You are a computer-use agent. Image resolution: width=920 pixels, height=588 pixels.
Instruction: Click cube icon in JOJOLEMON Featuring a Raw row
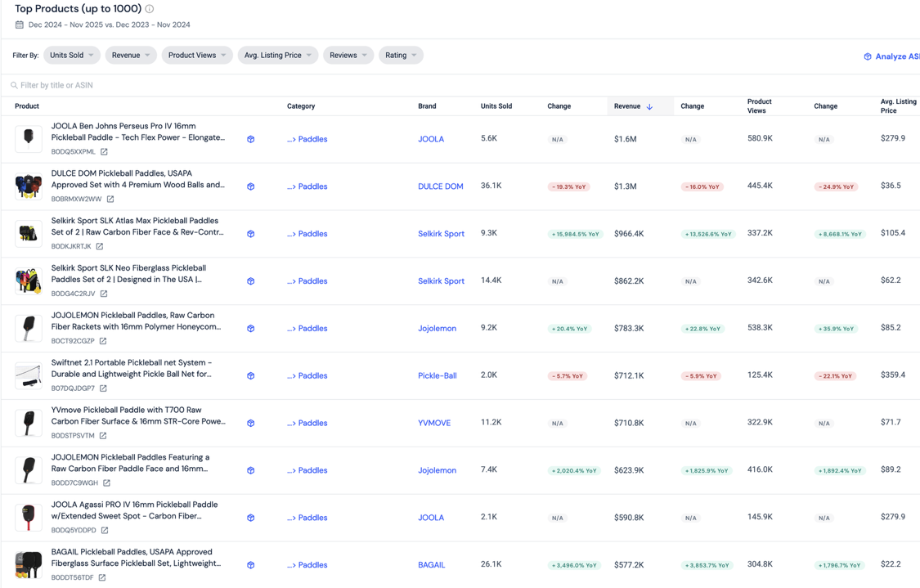tap(250, 470)
